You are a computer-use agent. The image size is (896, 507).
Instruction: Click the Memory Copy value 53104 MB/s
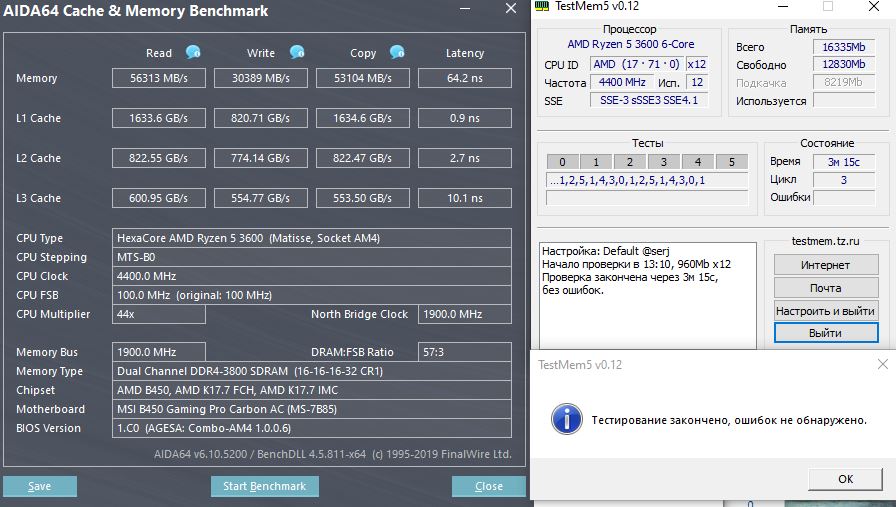coord(363,78)
